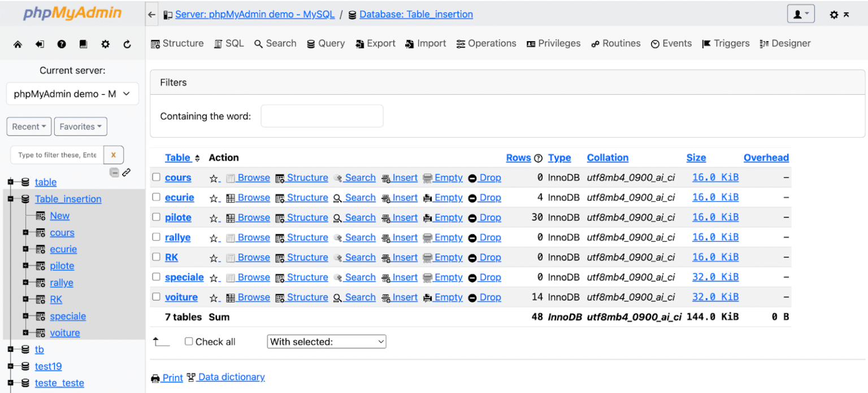868x393 pixels.
Task: Open the Data dictionary icon link
Action: coord(191,377)
